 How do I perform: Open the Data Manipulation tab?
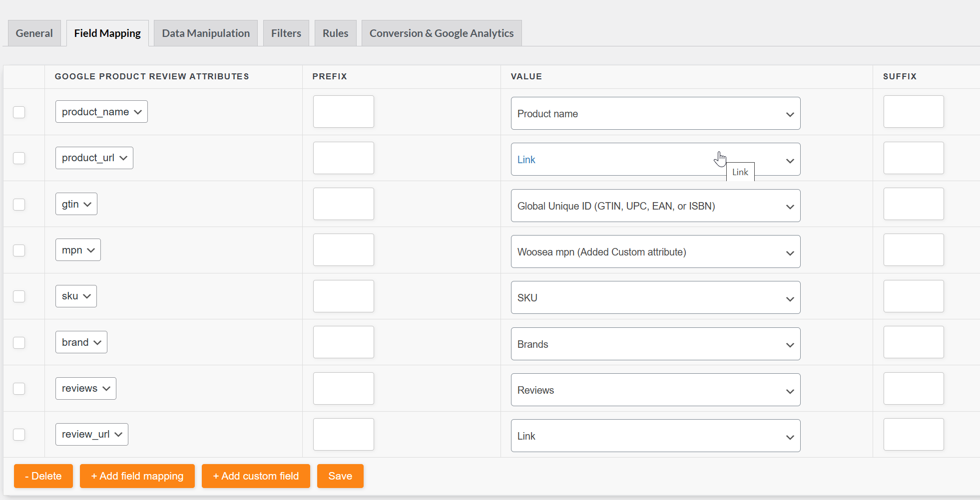click(x=206, y=33)
